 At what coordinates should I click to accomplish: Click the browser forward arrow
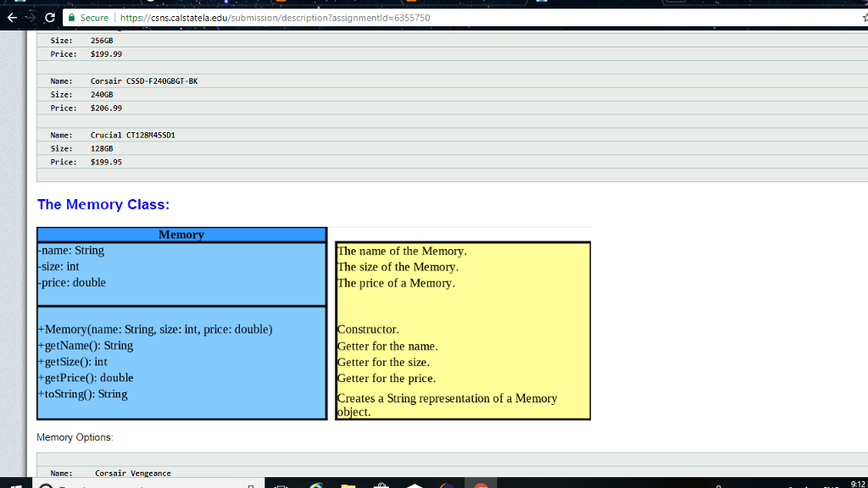[31, 18]
